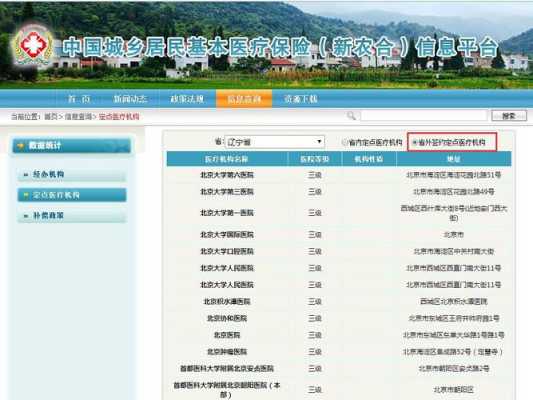Viewport: 533px width, 400px height.
Task: Click 北京肿瘤医院 row name
Action: click(x=227, y=351)
